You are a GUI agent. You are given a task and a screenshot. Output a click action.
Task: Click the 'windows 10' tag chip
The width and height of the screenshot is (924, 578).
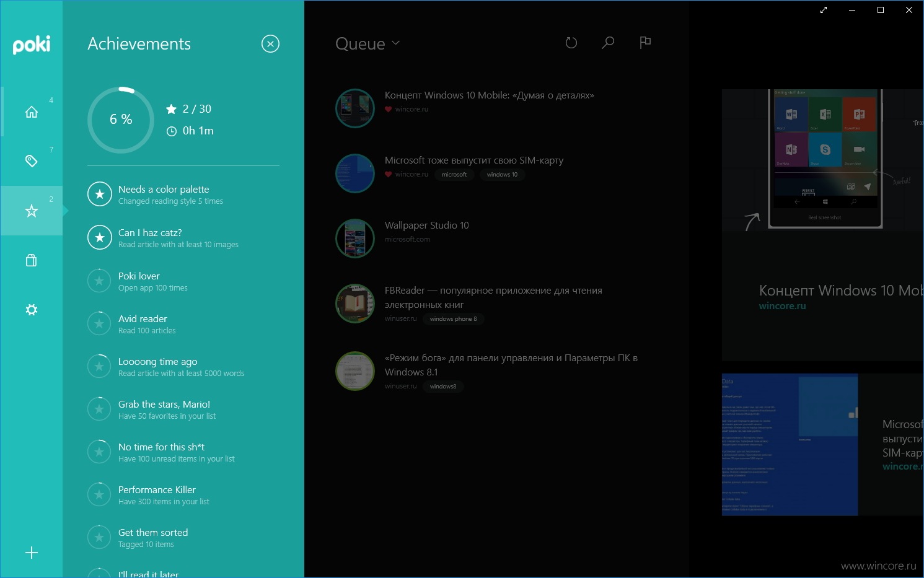502,175
